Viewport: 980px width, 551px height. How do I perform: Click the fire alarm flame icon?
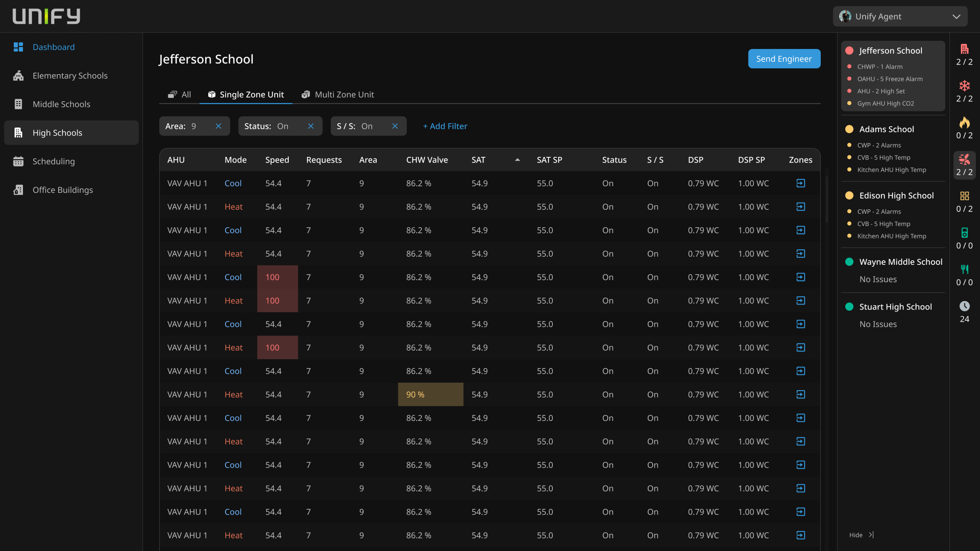point(964,122)
